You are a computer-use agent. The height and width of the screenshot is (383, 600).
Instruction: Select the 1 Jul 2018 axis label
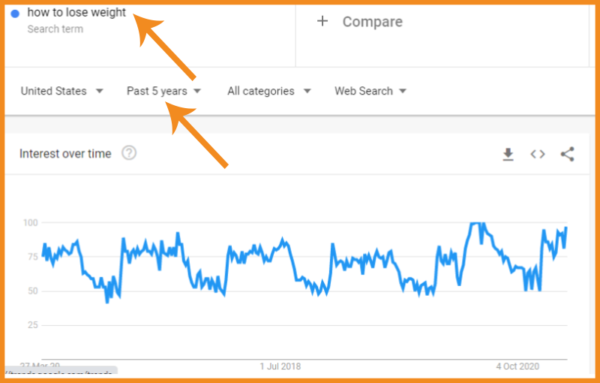pyautogui.click(x=280, y=366)
